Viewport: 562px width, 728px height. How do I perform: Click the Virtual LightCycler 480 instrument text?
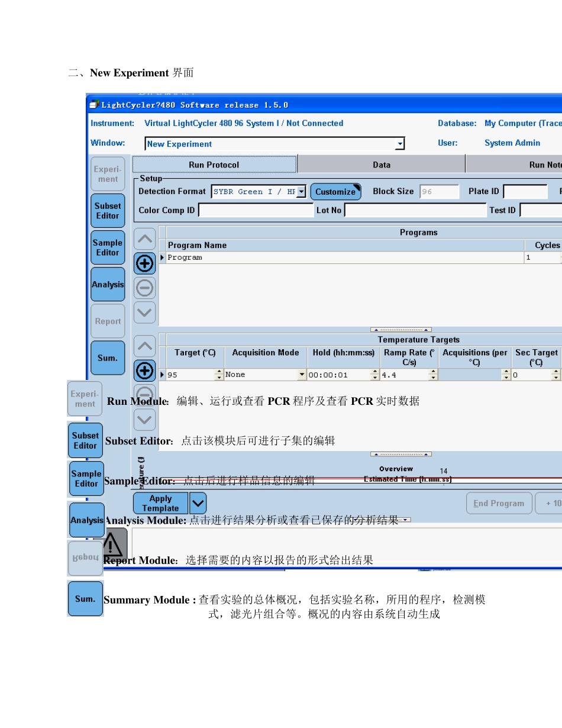point(244,123)
